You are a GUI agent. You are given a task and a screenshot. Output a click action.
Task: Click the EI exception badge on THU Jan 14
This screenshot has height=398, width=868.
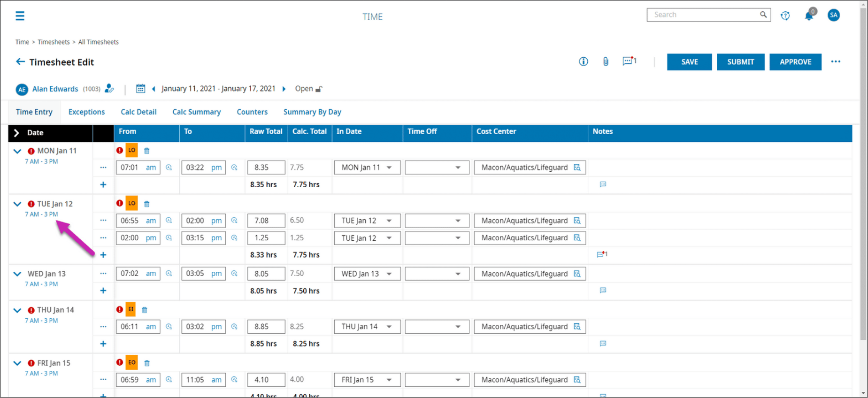pyautogui.click(x=131, y=309)
